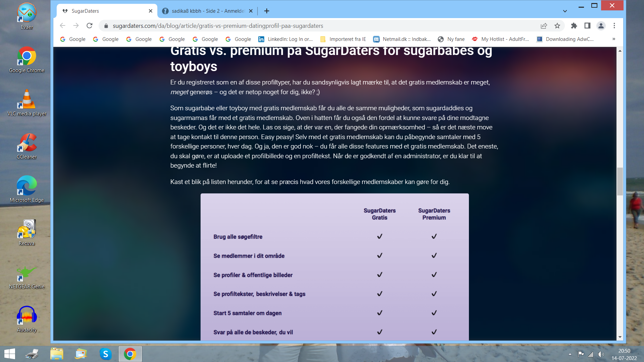Click the SugarDaters Premium column header
The height and width of the screenshot is (362, 644).
[434, 214]
